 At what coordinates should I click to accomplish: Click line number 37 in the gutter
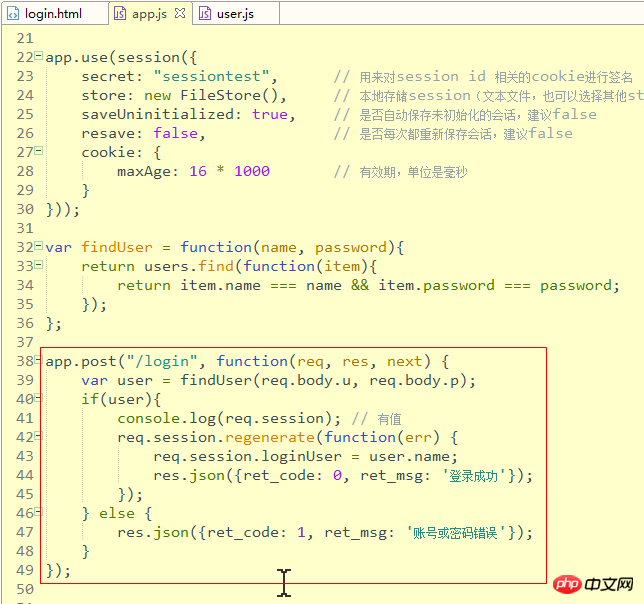[x=25, y=342]
